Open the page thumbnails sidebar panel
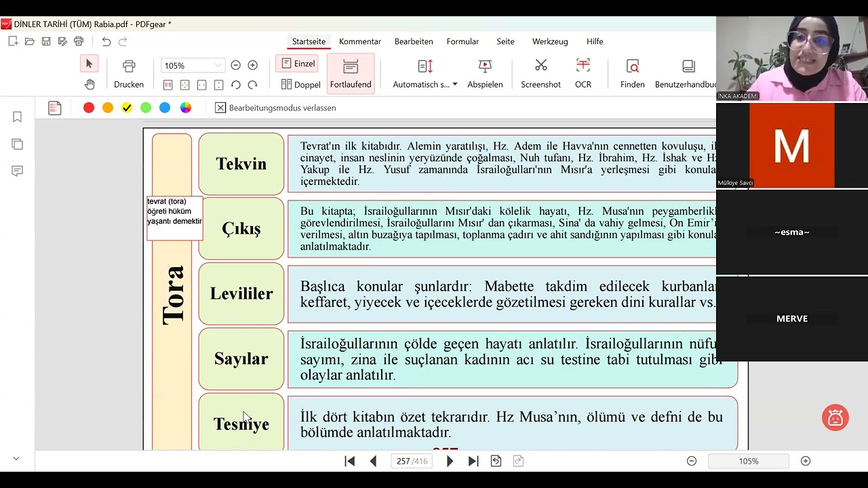The image size is (868, 488). 18,144
